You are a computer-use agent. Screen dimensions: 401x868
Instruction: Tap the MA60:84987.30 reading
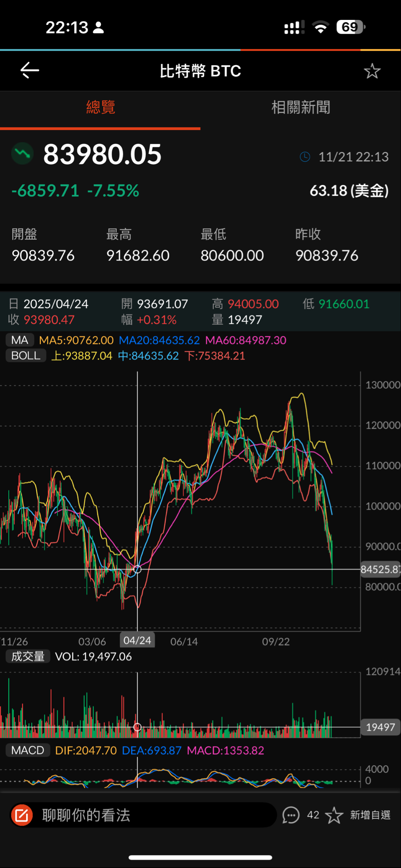(x=246, y=340)
